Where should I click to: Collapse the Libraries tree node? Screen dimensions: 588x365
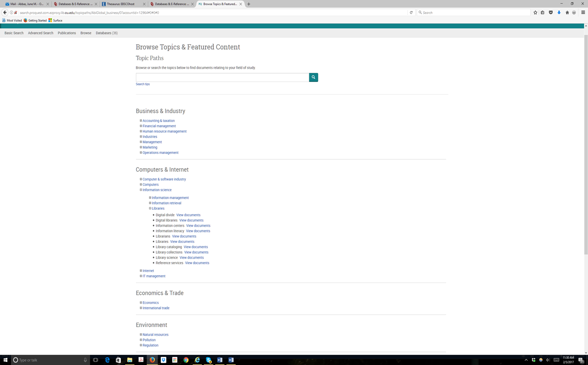[150, 208]
